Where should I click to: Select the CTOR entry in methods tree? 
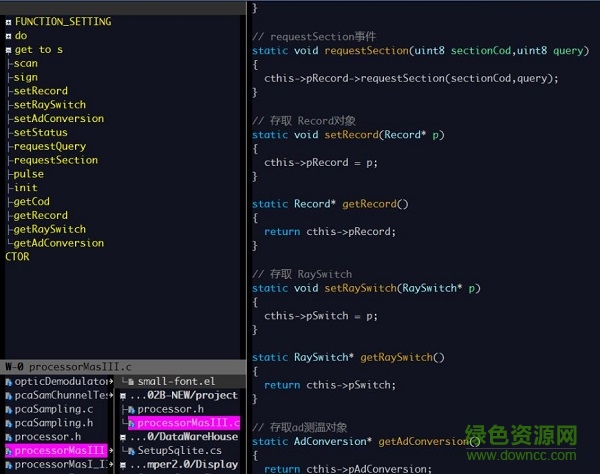pos(17,257)
